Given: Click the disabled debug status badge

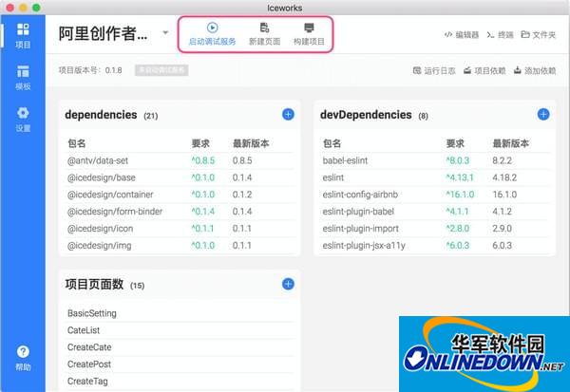Looking at the screenshot, I should tap(161, 70).
